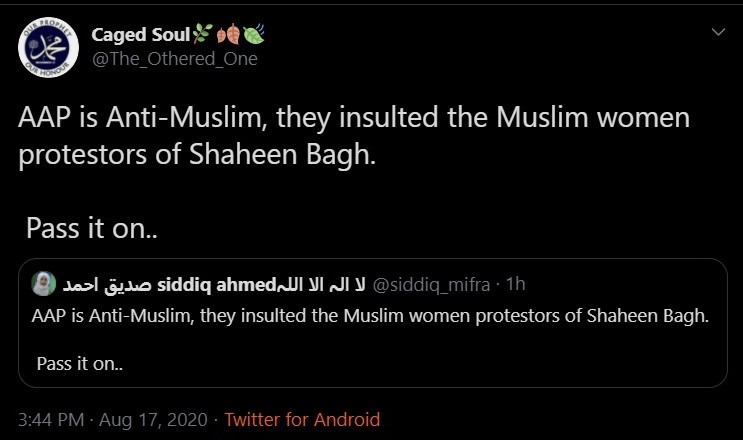This screenshot has width=743, height=440.
Task: Open the 3:44 PM tweet timestamp
Action: pyautogui.click(x=50, y=420)
